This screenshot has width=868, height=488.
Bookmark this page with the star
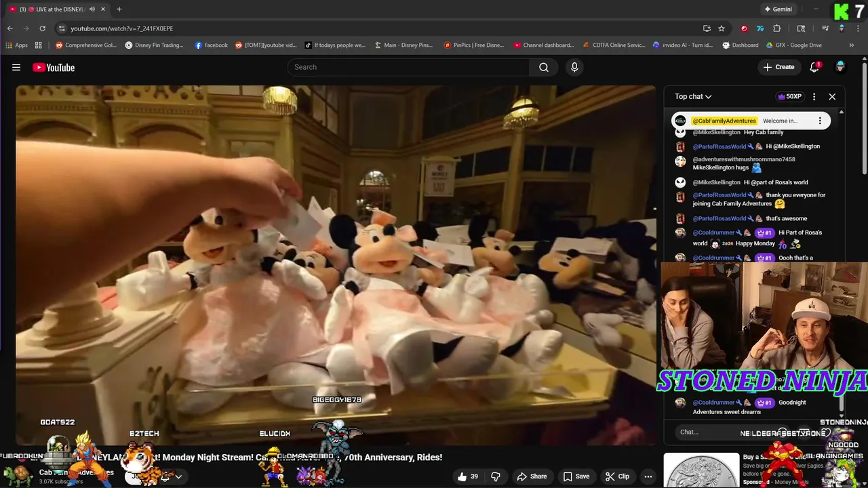click(x=722, y=28)
